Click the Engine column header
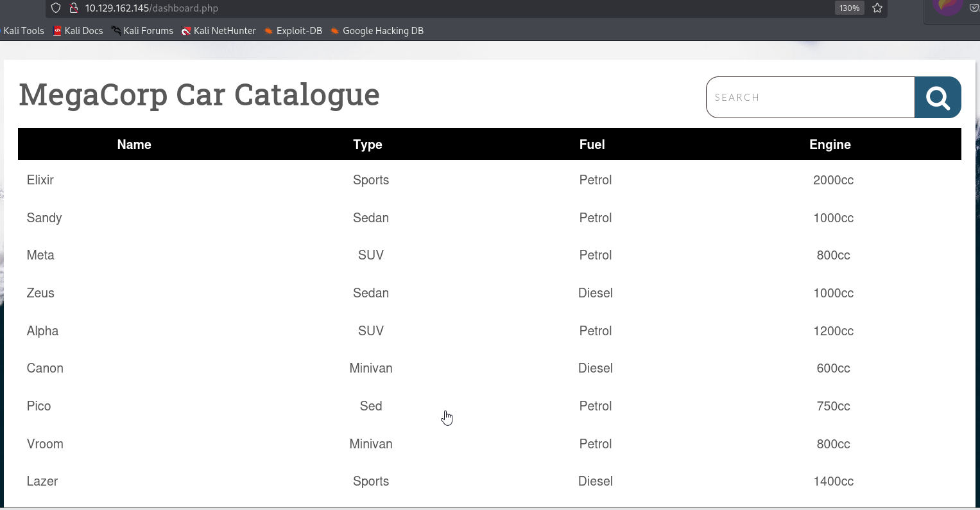This screenshot has width=980, height=510. 830,145
